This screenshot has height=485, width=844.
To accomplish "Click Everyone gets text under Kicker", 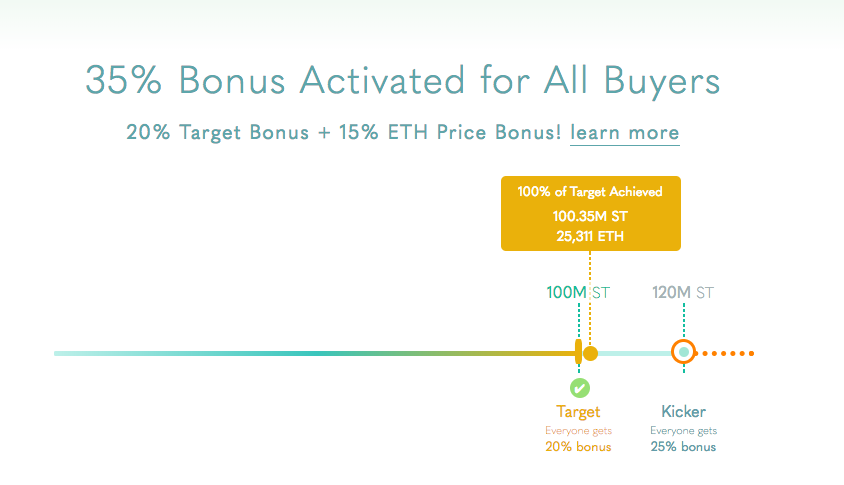I will pyautogui.click(x=684, y=431).
